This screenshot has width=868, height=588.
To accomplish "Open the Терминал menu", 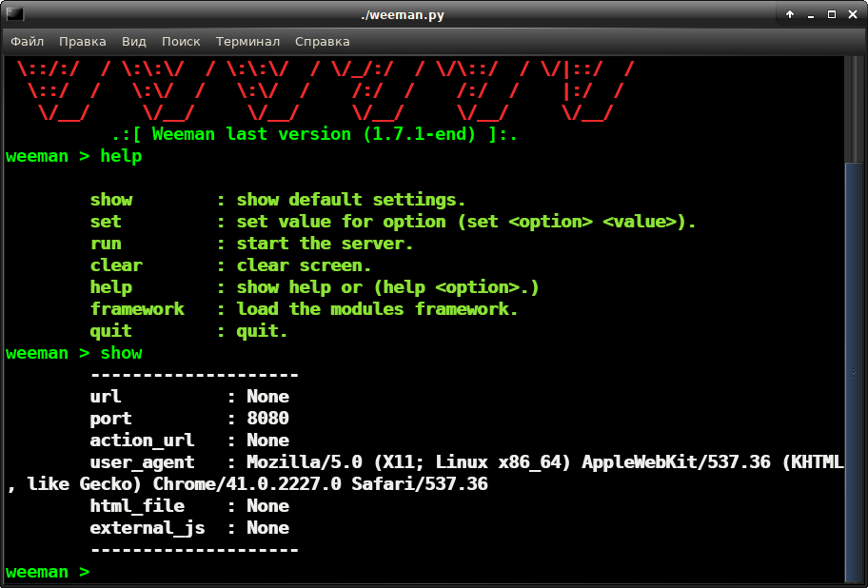I will click(x=247, y=41).
